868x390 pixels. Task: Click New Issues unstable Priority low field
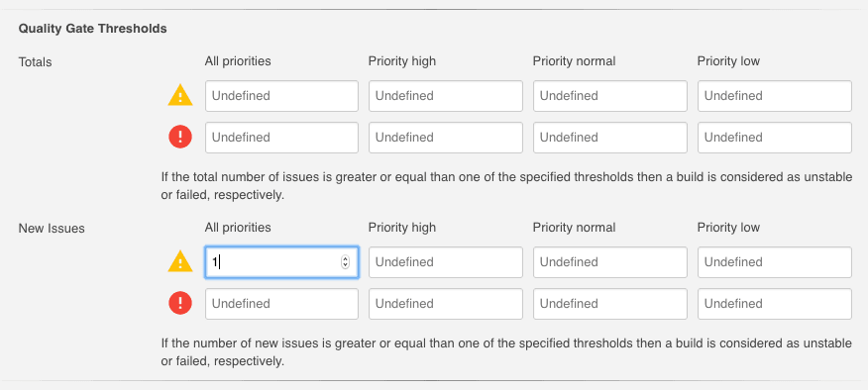pyautogui.click(x=775, y=262)
